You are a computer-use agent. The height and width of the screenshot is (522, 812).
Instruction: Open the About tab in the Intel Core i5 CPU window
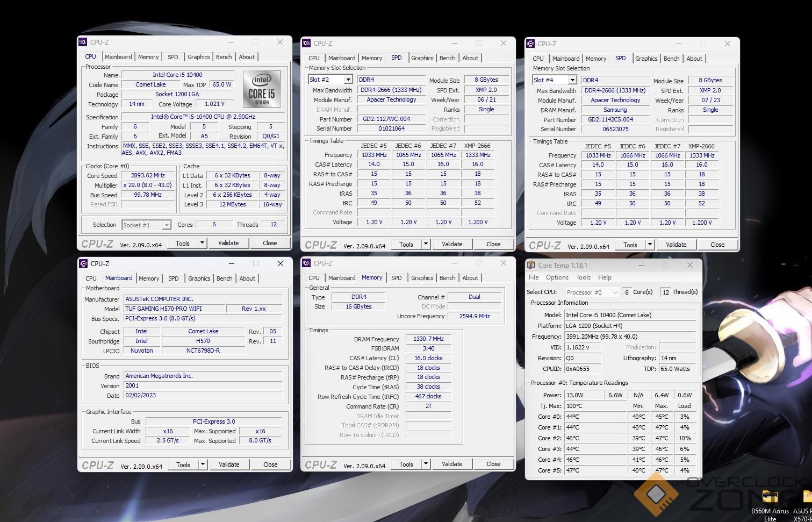click(247, 57)
